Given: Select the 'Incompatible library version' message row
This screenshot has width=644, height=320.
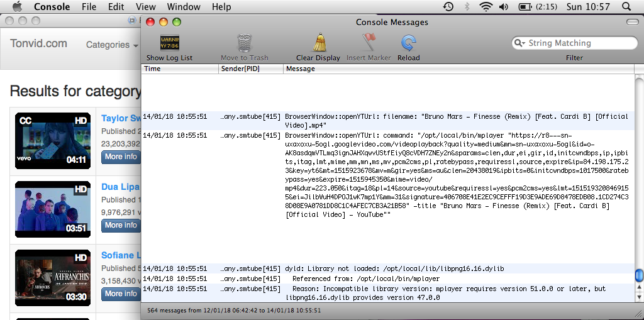Looking at the screenshot, I should 387,293.
